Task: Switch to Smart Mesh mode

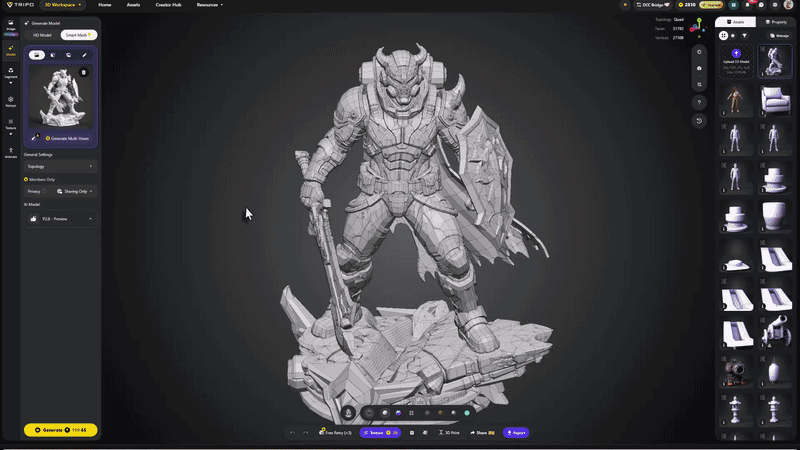Action: 79,35
